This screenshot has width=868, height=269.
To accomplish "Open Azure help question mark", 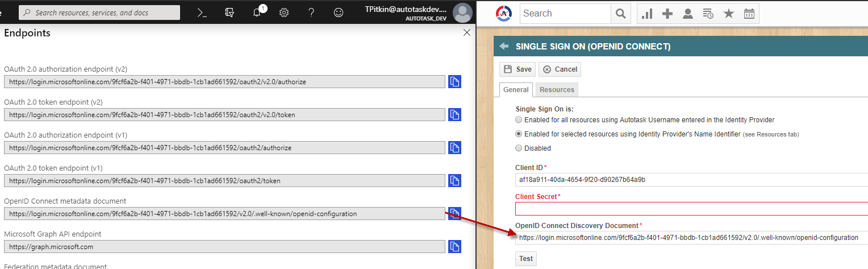I will click(x=311, y=13).
